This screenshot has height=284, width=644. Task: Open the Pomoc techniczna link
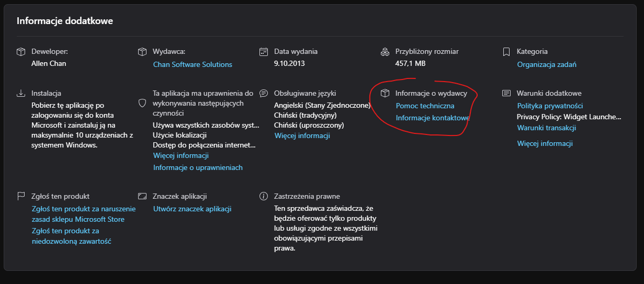tap(425, 106)
